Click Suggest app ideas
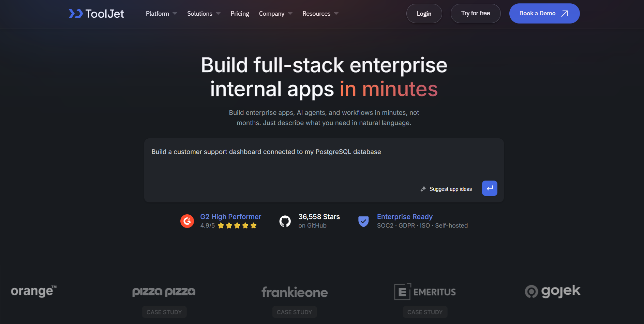Viewport: 644px width, 324px height. click(x=450, y=189)
